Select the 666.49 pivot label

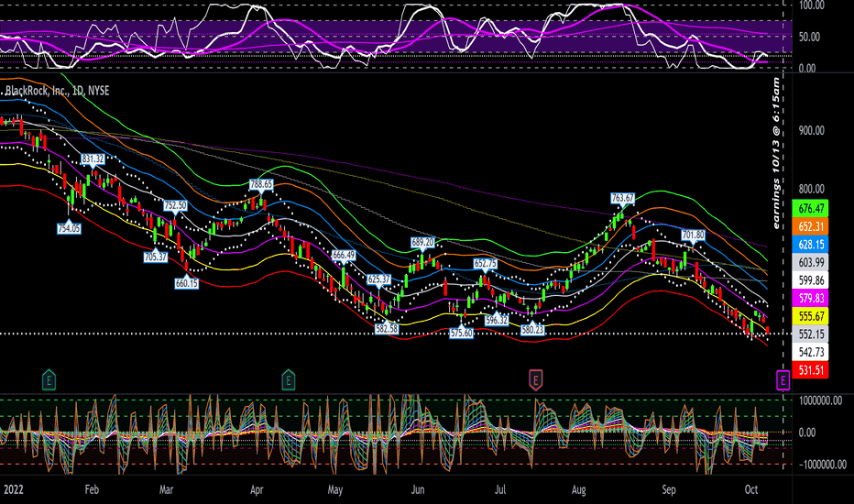point(344,255)
